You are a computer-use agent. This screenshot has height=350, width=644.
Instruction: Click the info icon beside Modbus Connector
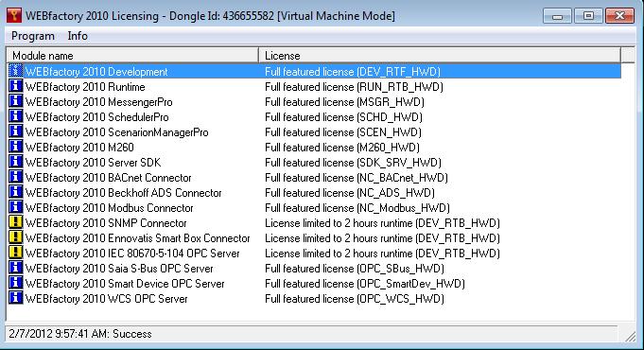point(16,207)
